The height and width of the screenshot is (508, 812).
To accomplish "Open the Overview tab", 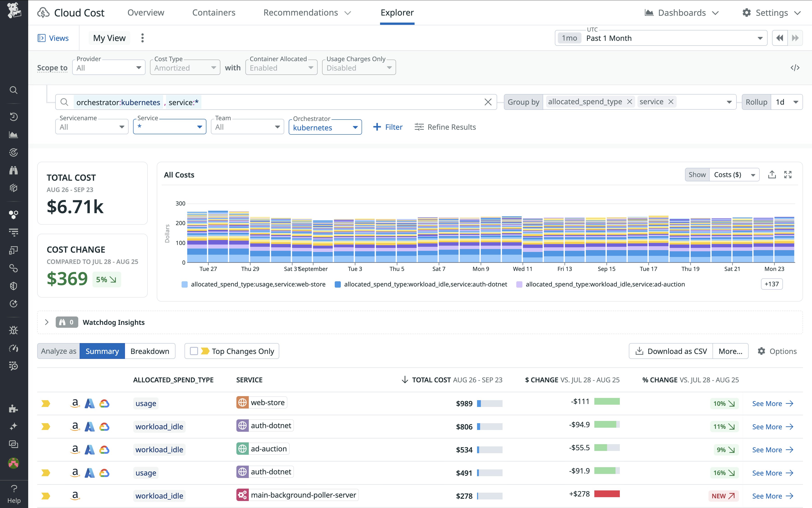I will 146,13.
